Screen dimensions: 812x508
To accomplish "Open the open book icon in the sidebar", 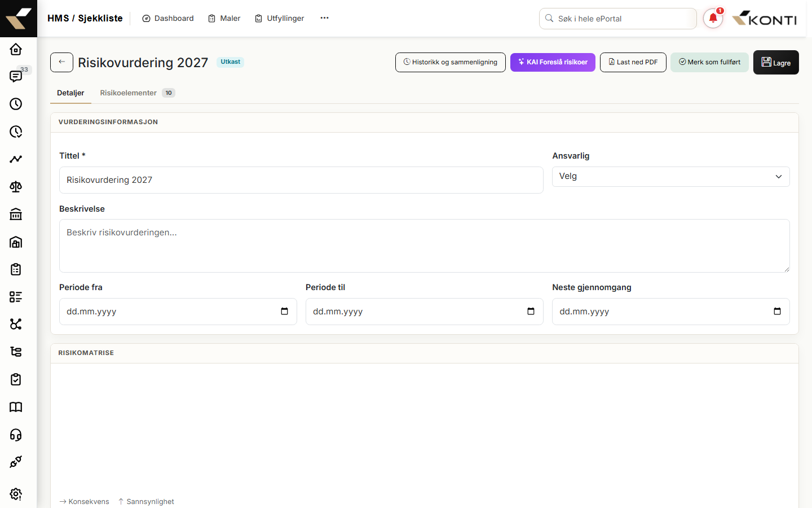I will (16, 407).
